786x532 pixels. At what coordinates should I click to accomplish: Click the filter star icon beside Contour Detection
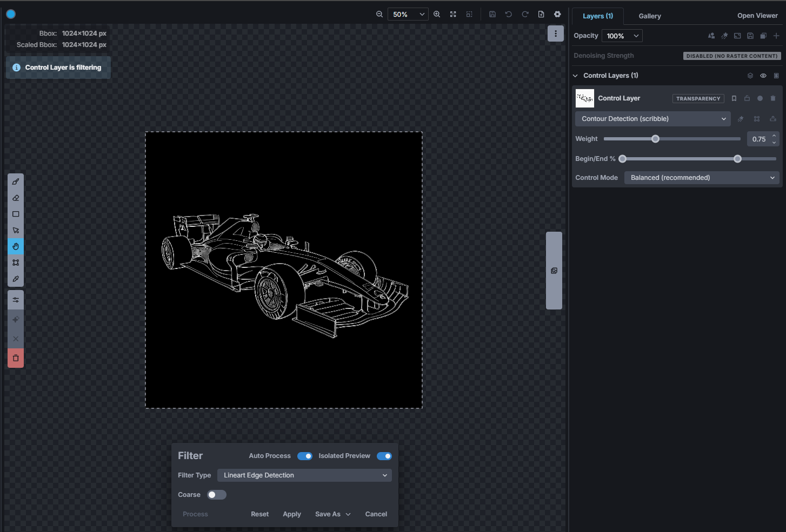pos(741,119)
